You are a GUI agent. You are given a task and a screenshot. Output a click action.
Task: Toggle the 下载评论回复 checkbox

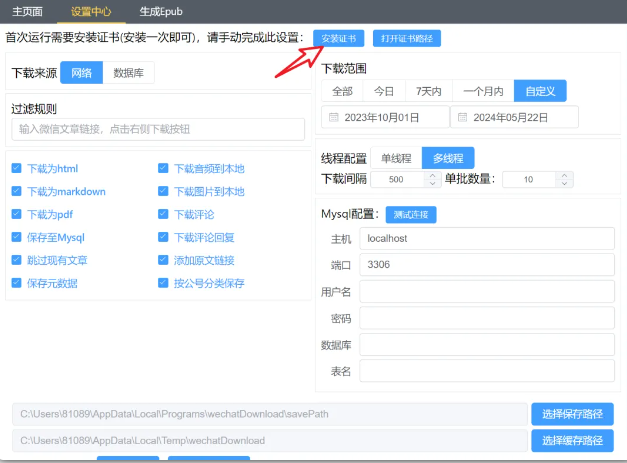click(163, 238)
